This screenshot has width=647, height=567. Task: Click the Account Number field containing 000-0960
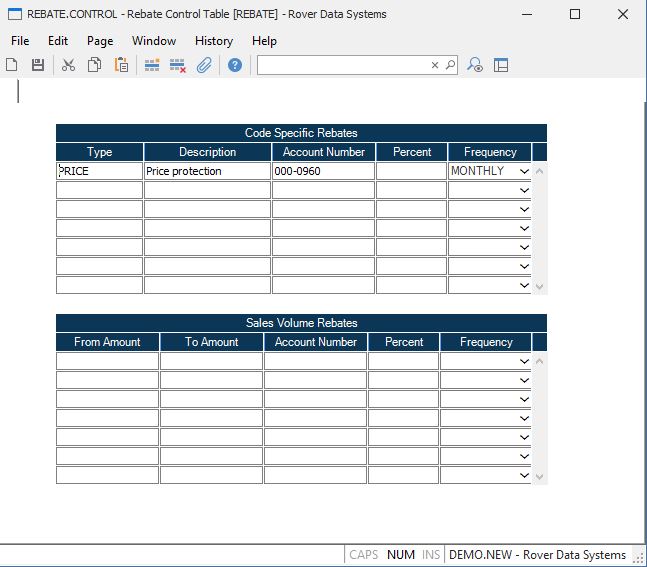coord(323,171)
